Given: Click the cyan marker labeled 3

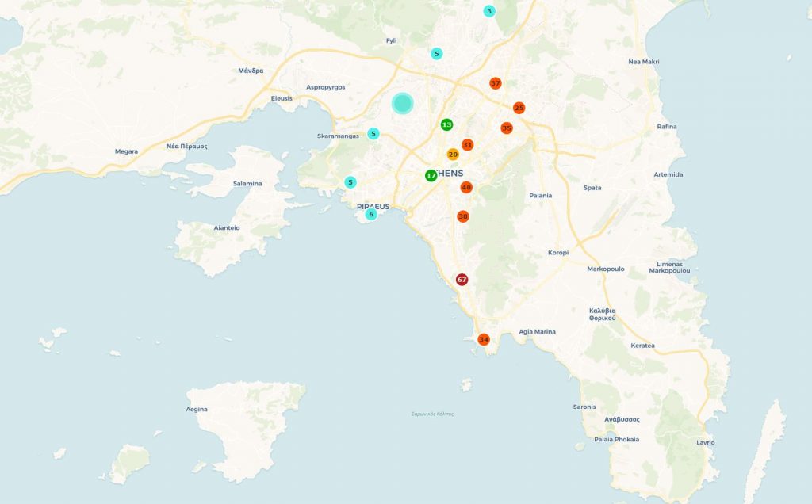Looking at the screenshot, I should click(x=489, y=11).
